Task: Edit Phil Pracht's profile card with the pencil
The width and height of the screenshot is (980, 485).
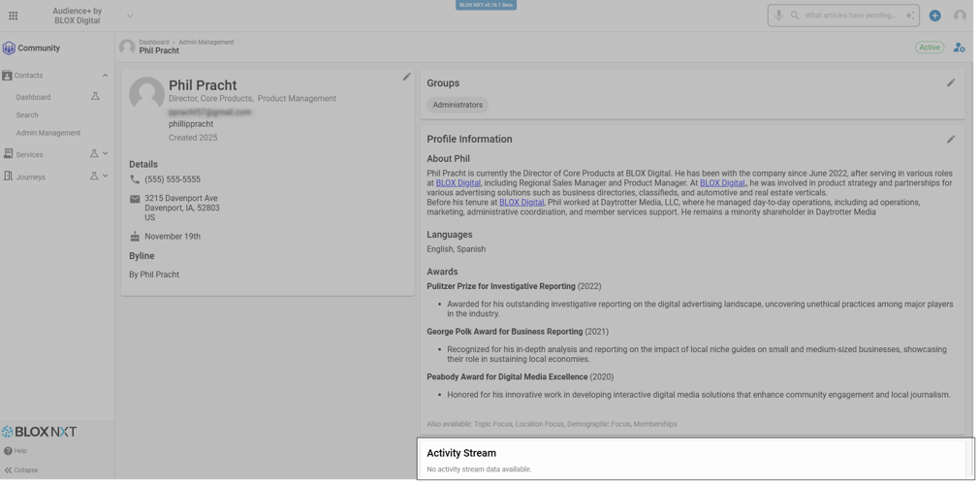Action: 406,77
